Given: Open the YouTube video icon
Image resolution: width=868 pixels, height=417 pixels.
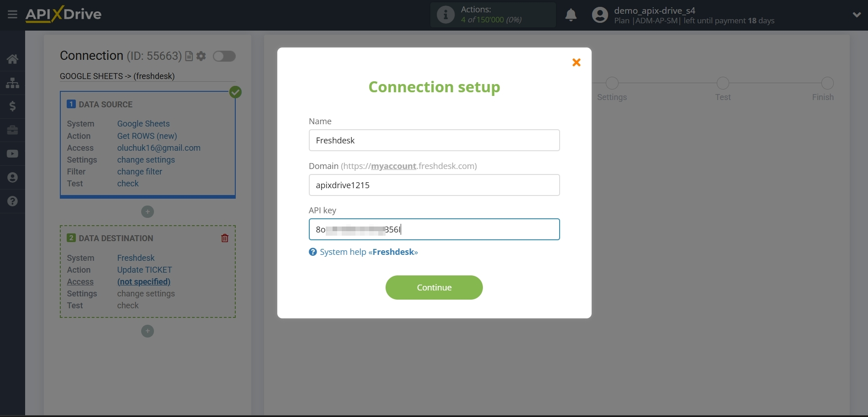Looking at the screenshot, I should (x=12, y=154).
